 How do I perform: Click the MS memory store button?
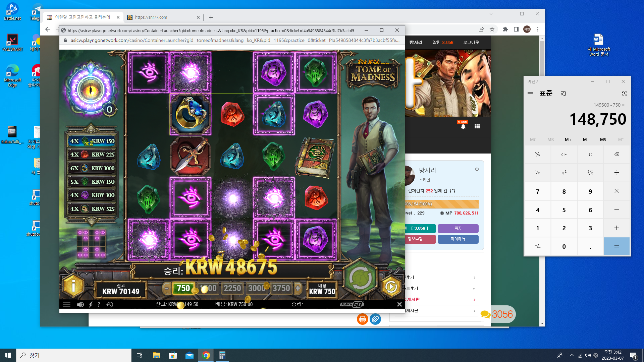click(x=603, y=140)
